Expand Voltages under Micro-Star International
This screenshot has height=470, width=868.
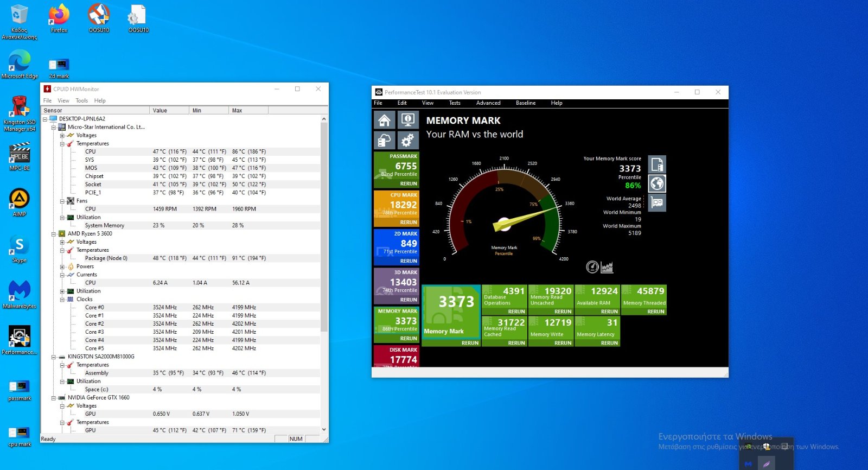click(x=62, y=136)
